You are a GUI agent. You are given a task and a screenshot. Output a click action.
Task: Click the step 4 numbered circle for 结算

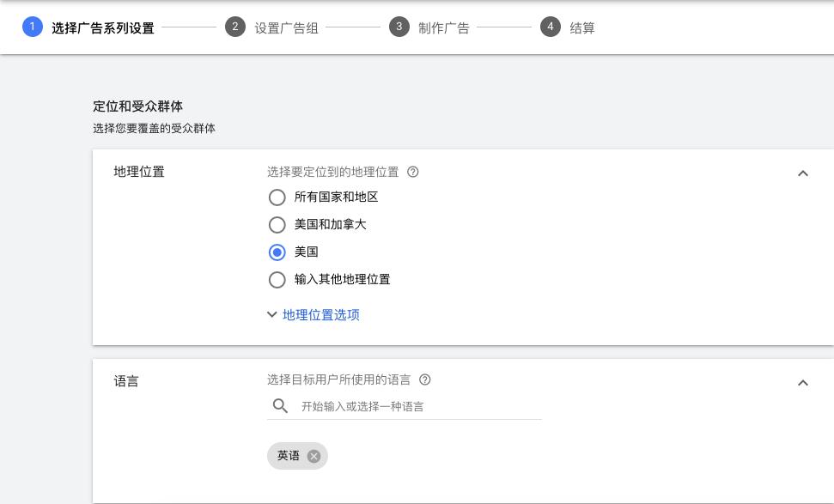coord(551,27)
